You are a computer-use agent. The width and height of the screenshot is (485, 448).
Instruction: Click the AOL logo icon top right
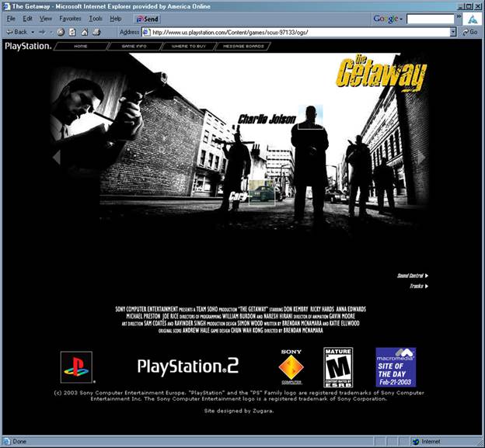pyautogui.click(x=472, y=19)
